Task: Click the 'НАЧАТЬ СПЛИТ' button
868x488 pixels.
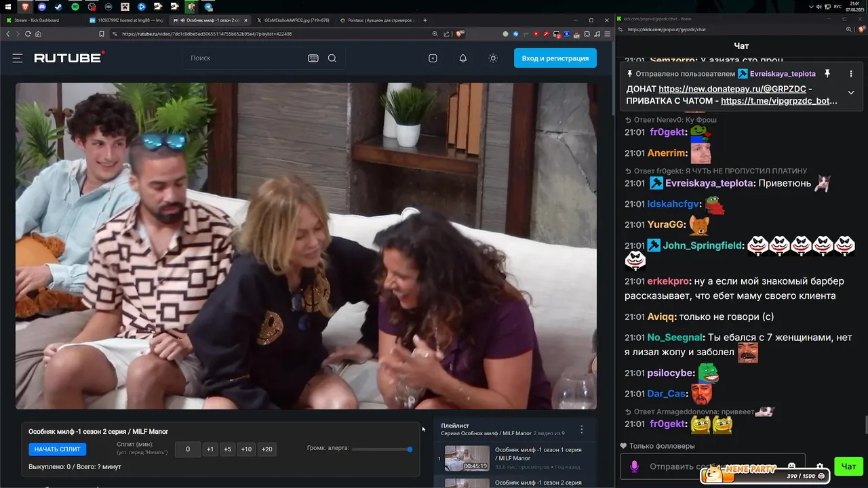Action: click(x=58, y=449)
